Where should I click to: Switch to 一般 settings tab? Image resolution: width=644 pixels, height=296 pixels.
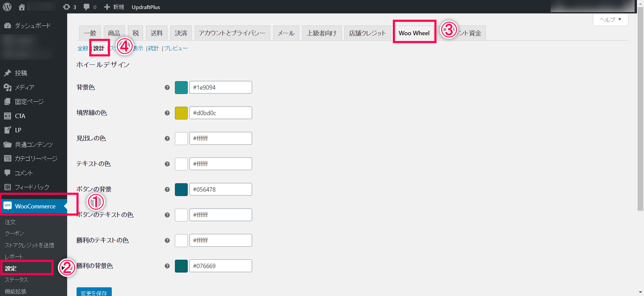[x=90, y=33]
